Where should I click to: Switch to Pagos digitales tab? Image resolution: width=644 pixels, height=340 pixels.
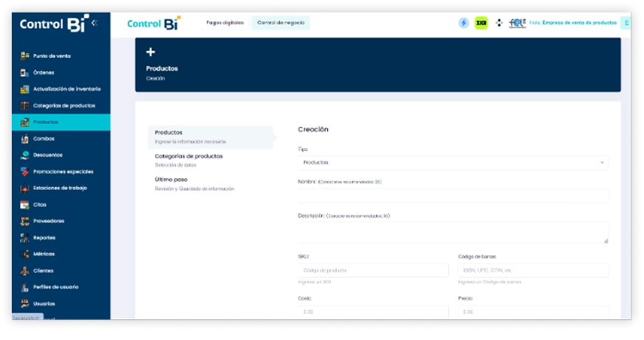[225, 23]
